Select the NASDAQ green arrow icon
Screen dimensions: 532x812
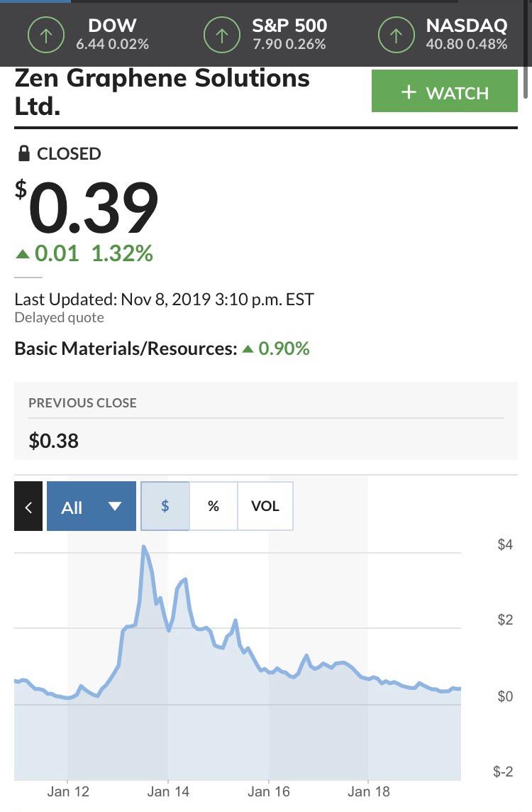point(395,34)
